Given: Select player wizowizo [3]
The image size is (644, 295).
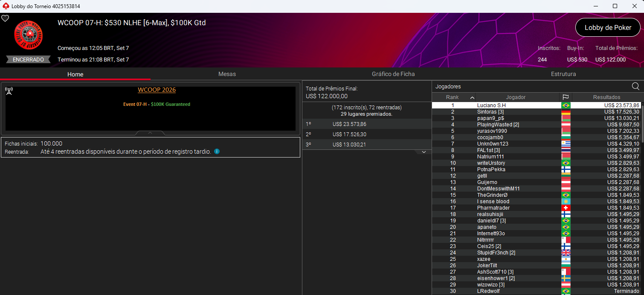Looking at the screenshot, I should point(537,285).
